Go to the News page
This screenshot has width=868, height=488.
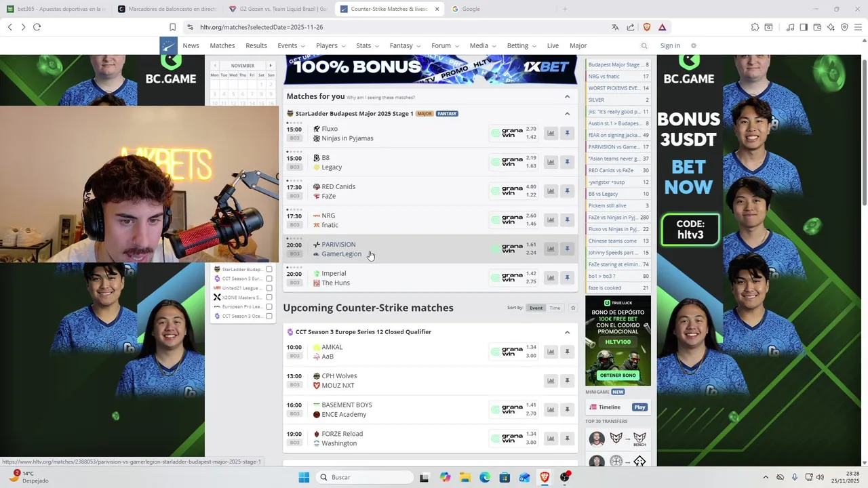[191, 45]
